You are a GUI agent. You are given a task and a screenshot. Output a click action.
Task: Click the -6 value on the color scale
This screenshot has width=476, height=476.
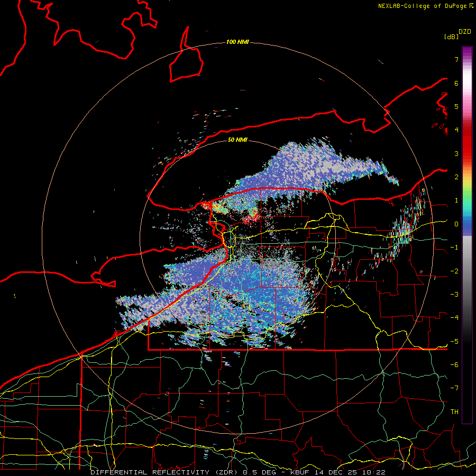454,365
